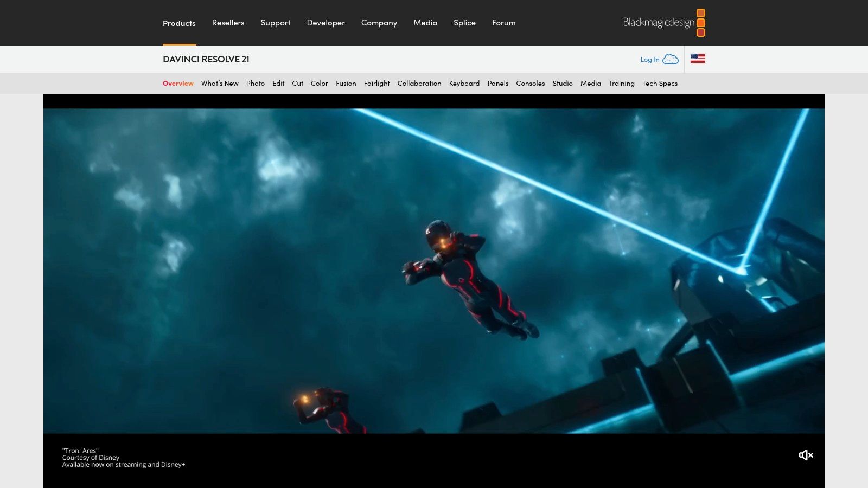Open the Photo tab
Image resolution: width=868 pixels, height=488 pixels.
pyautogui.click(x=256, y=84)
